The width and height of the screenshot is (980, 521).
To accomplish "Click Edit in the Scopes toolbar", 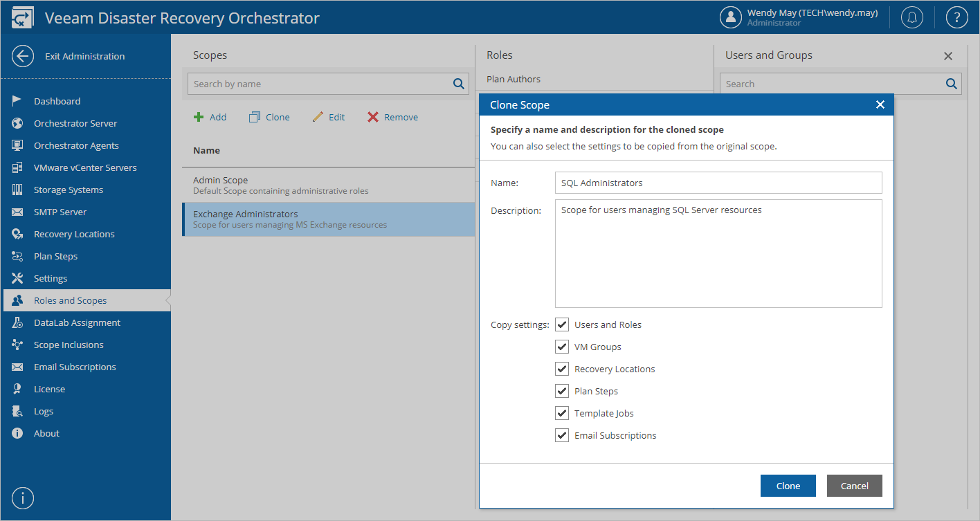I will click(329, 117).
